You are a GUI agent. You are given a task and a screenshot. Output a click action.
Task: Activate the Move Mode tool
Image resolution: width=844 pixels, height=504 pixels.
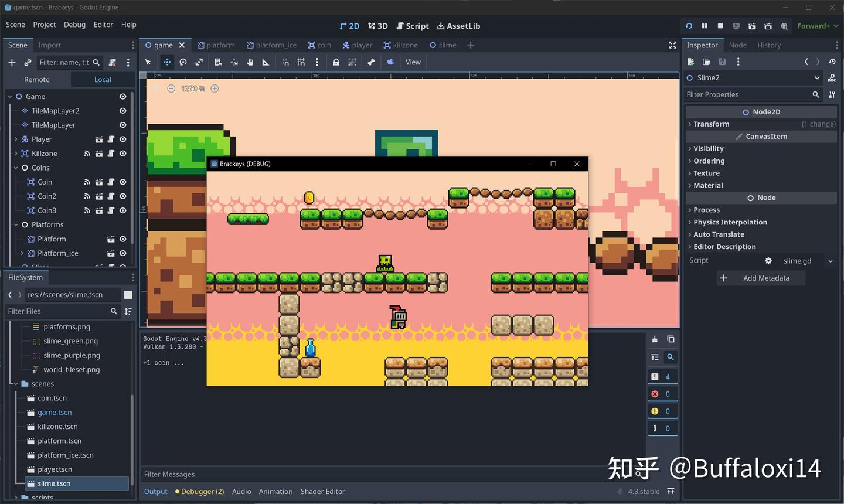[x=167, y=62]
